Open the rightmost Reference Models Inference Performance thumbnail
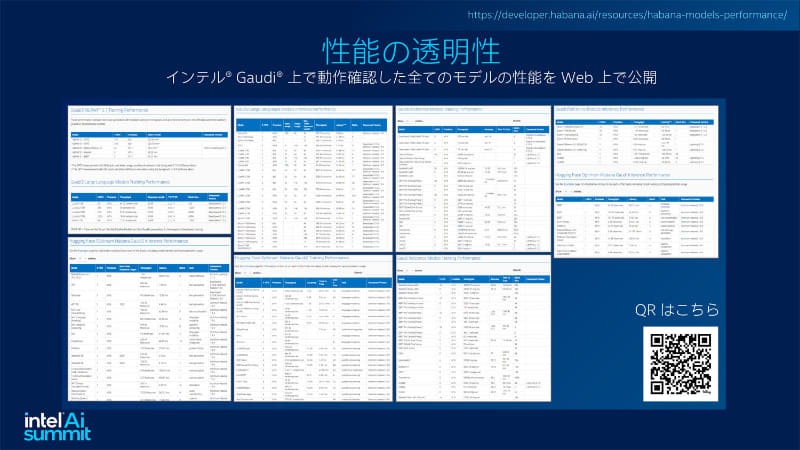This screenshot has height=450, width=800. coord(636,182)
